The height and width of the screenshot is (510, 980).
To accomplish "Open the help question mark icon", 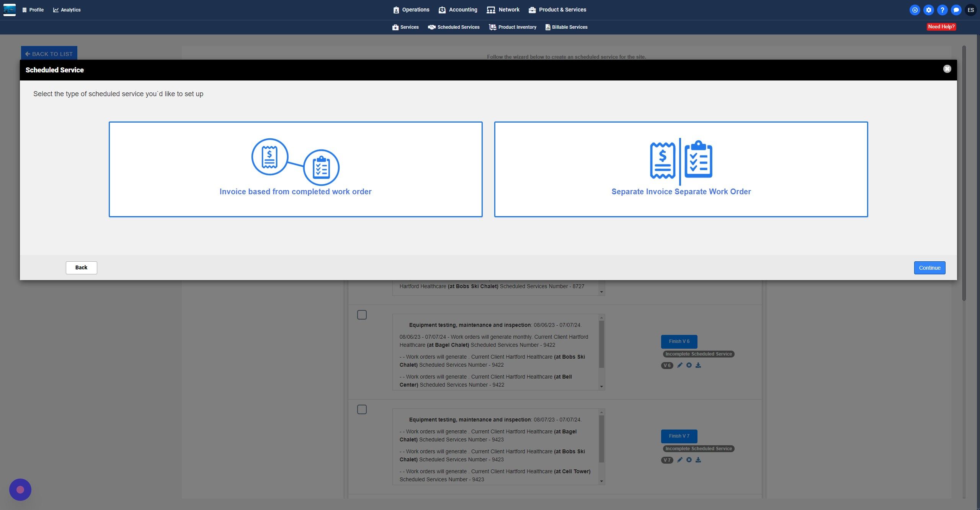I will (x=942, y=10).
